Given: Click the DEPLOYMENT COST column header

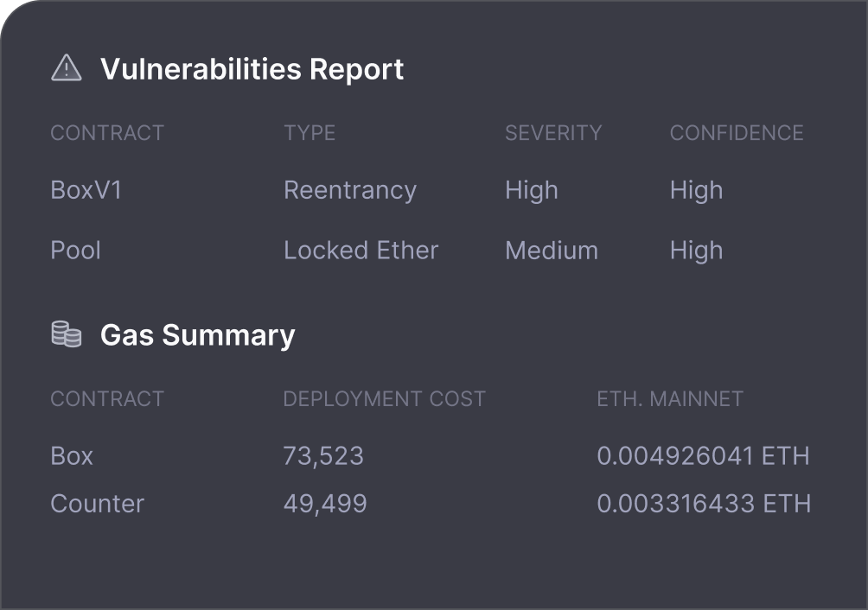Looking at the screenshot, I should click(x=385, y=399).
